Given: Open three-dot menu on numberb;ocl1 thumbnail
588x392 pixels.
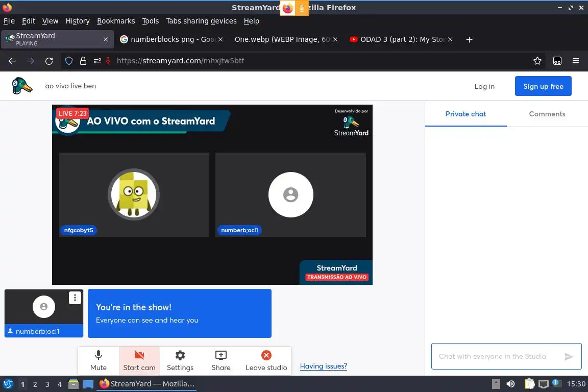Looking at the screenshot, I should 75,298.
